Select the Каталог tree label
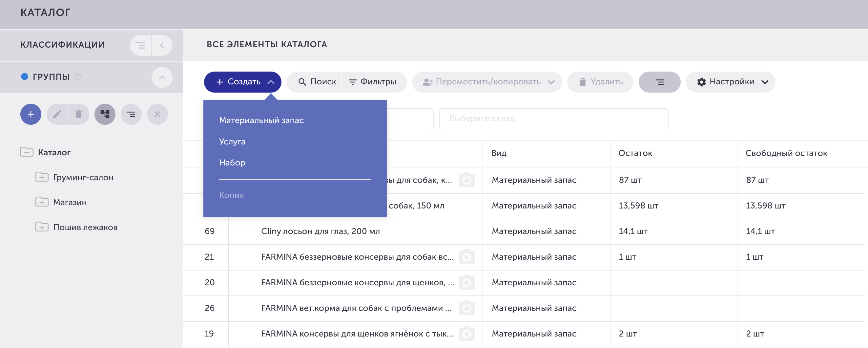The width and height of the screenshot is (868, 348). (54, 152)
